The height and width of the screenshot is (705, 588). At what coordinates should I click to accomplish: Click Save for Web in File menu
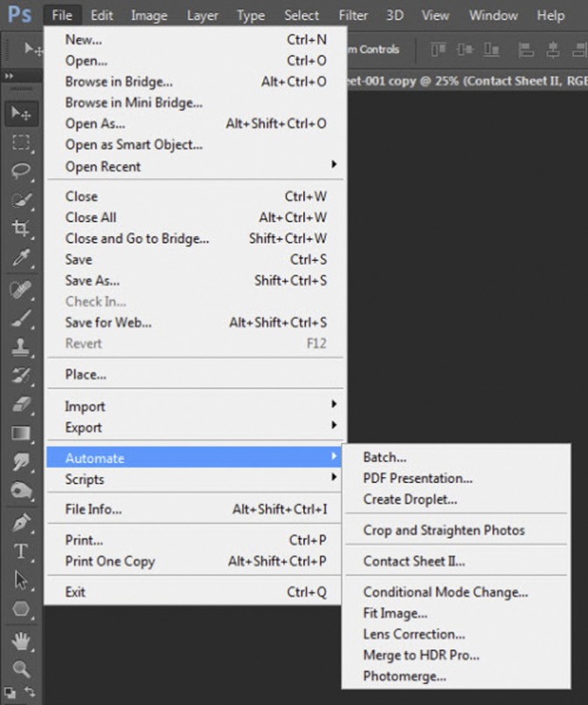coord(108,322)
